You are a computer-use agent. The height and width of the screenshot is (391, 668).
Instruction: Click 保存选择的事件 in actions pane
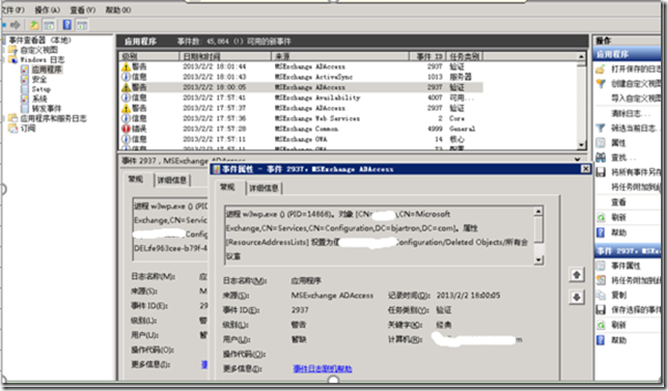628,310
